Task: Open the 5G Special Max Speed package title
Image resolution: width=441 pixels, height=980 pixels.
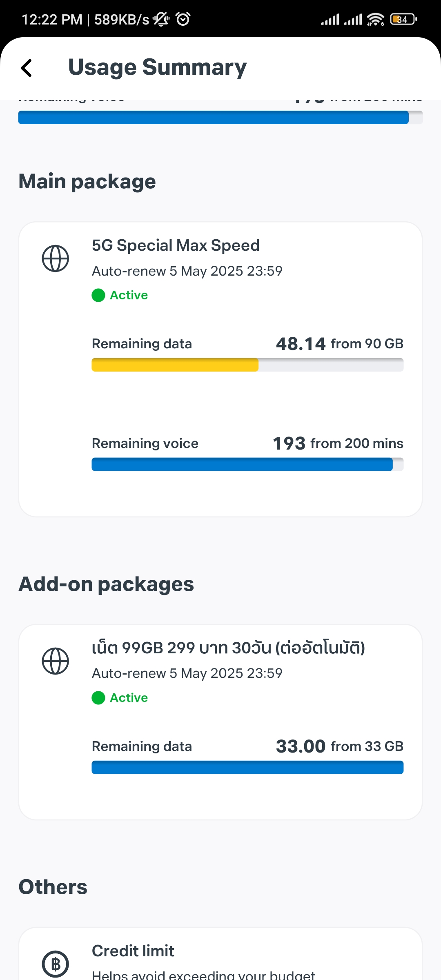Action: (x=176, y=245)
